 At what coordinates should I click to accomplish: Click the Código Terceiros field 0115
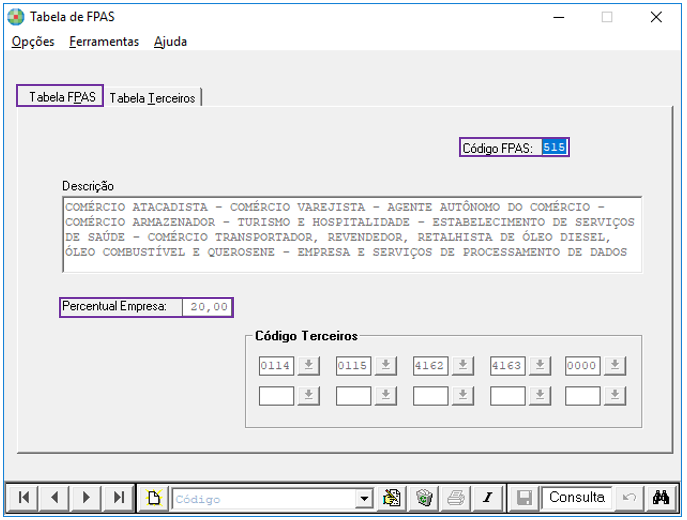click(x=353, y=365)
